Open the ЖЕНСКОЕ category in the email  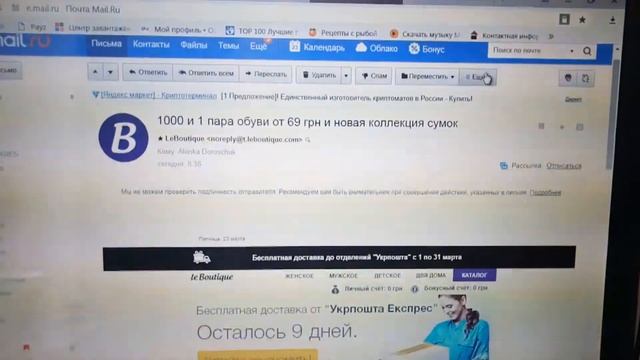299,276
